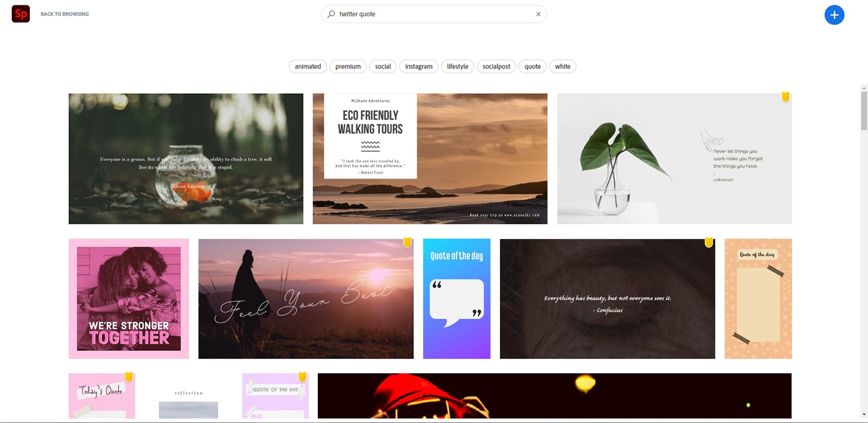The image size is (868, 423).
Task: Click premium badge on Confucius quote template
Action: [x=709, y=242]
